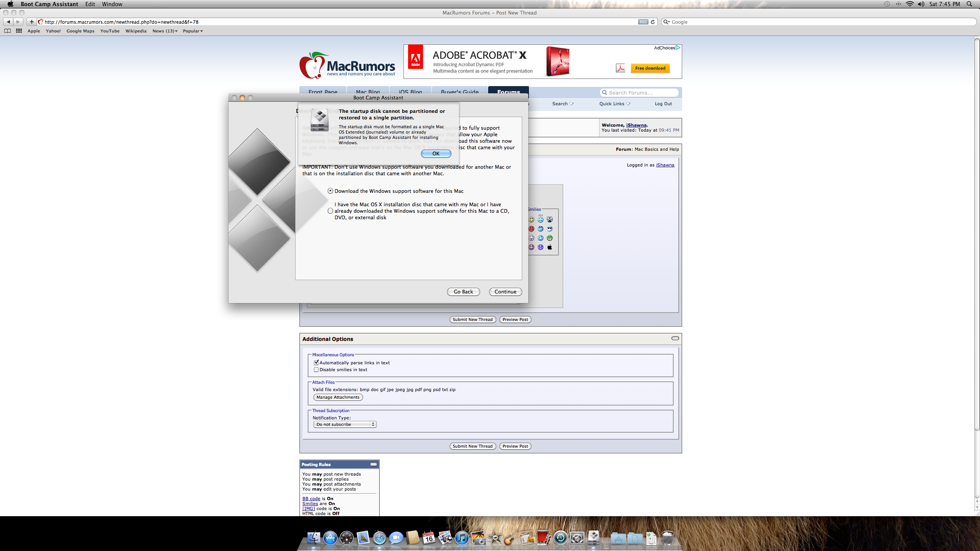980x551 pixels.
Task: Click the Safari Google search field
Action: click(x=819, y=22)
